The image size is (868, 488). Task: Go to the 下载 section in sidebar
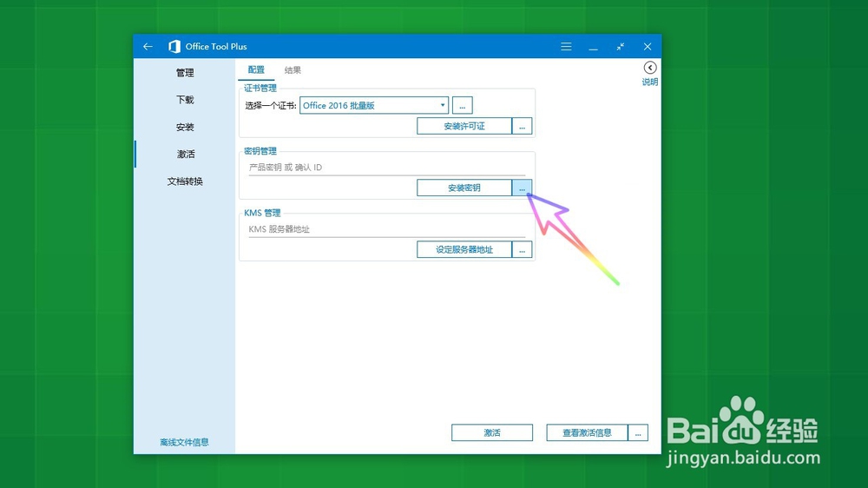point(185,100)
